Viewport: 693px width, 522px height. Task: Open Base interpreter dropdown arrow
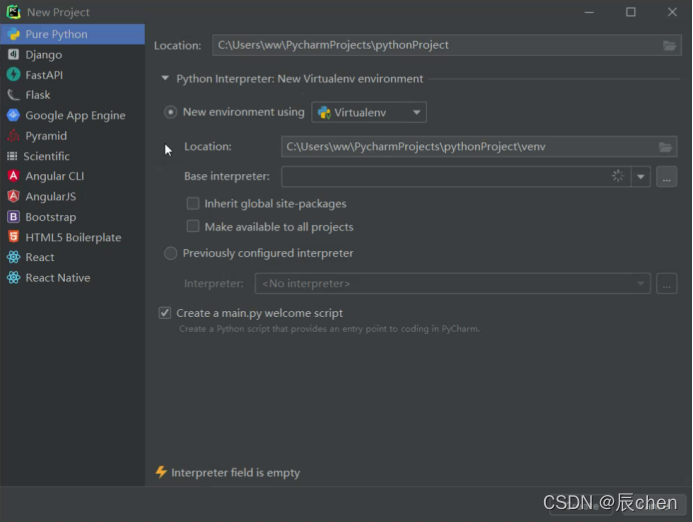point(640,177)
